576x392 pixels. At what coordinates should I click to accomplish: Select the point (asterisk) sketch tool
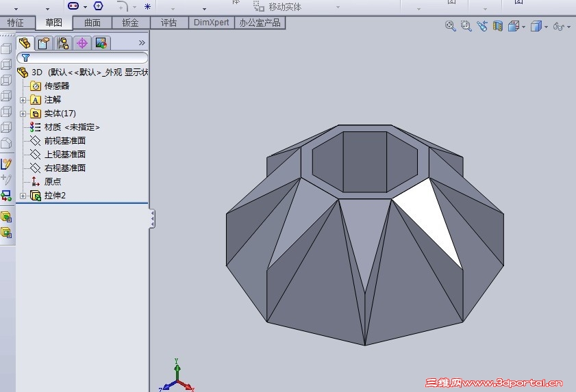pos(147,7)
